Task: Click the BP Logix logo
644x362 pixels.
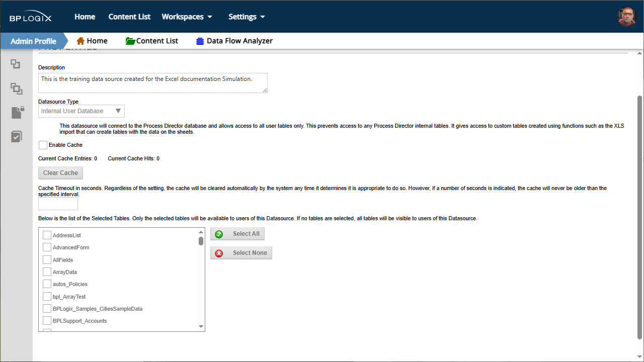Action: (31, 17)
